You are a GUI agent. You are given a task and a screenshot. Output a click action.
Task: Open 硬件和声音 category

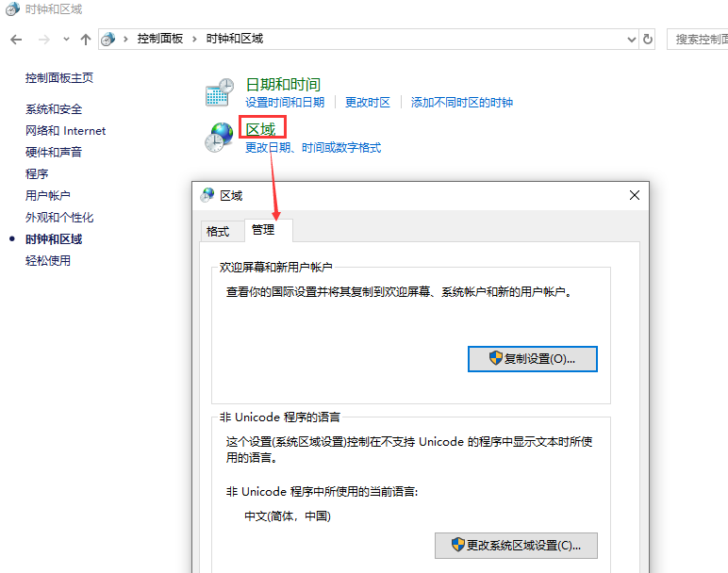click(x=54, y=152)
